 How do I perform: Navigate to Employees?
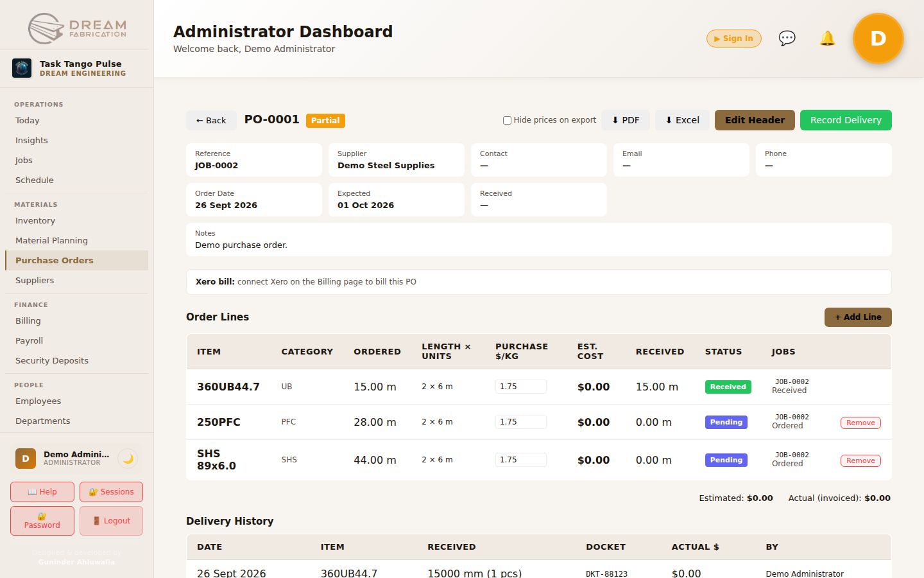pos(76,401)
